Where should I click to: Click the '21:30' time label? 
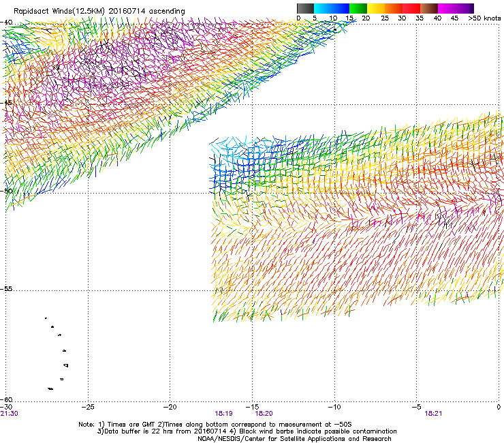pos(9,414)
